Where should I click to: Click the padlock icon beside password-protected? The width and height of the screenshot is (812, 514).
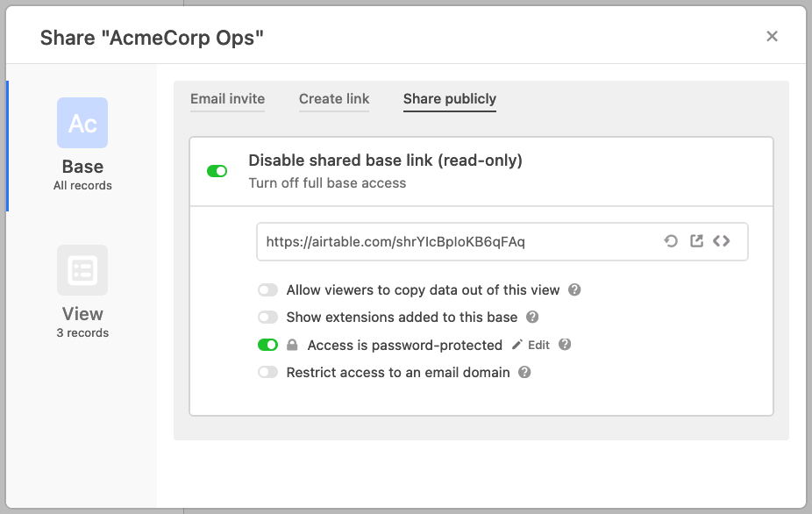pos(292,345)
